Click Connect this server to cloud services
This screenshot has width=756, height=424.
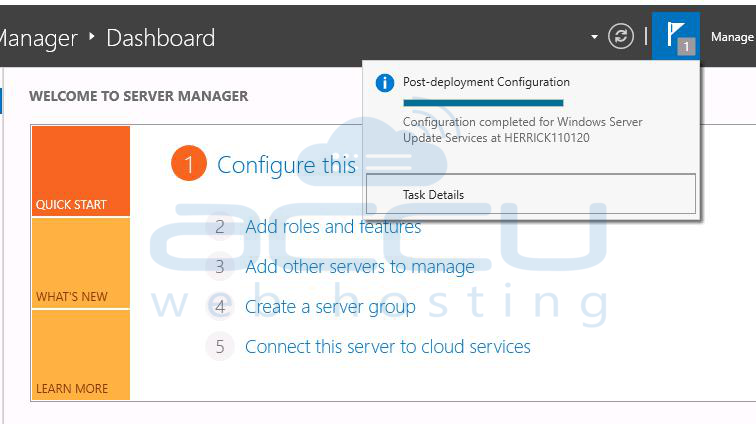388,346
